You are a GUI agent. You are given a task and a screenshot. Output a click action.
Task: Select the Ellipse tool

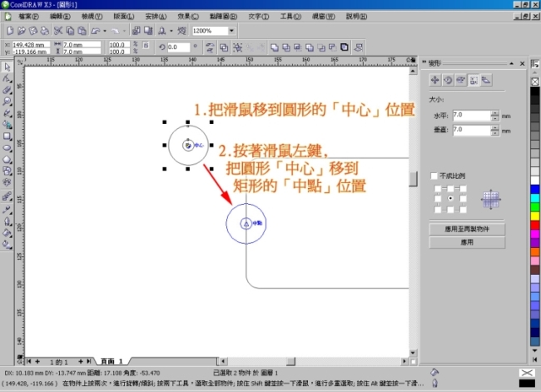pyautogui.click(x=7, y=147)
